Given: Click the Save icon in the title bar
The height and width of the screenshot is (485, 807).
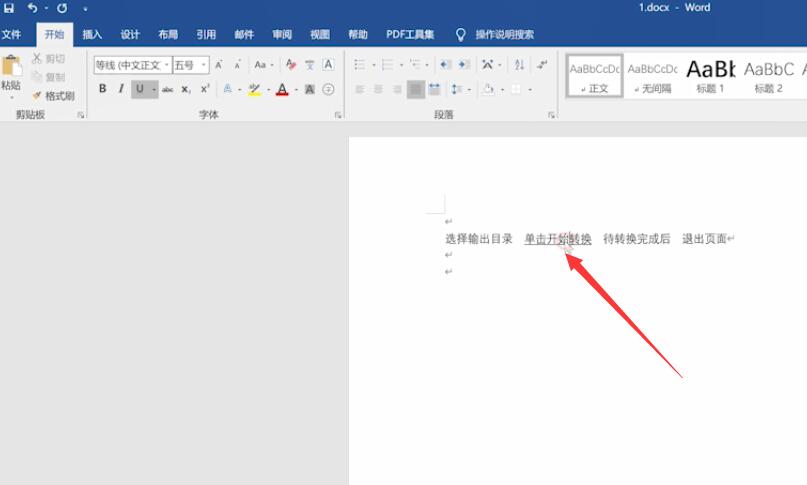Looking at the screenshot, I should click(9, 8).
